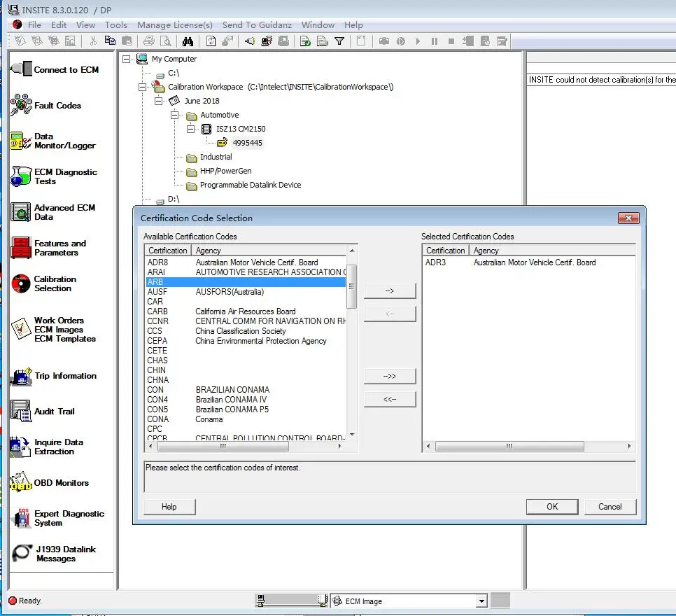Screen dimensions: 676x616
Task: Click the filter funnel toolbar icon
Action: 339,41
